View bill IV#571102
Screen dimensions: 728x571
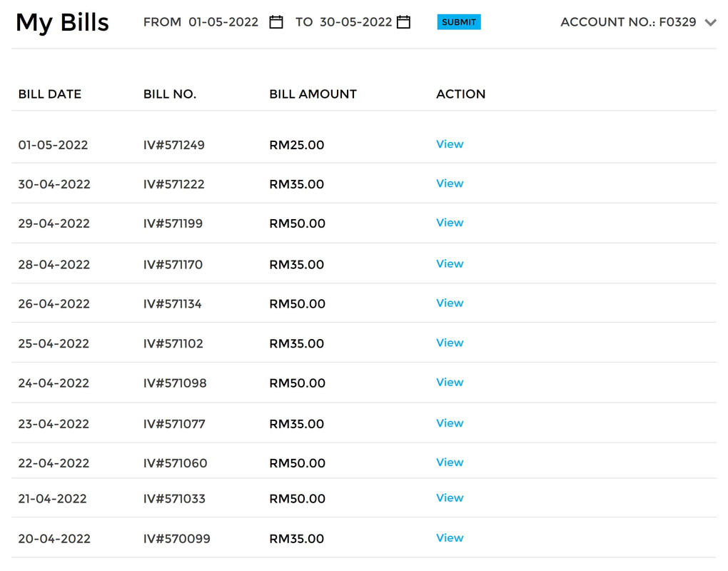(x=450, y=343)
